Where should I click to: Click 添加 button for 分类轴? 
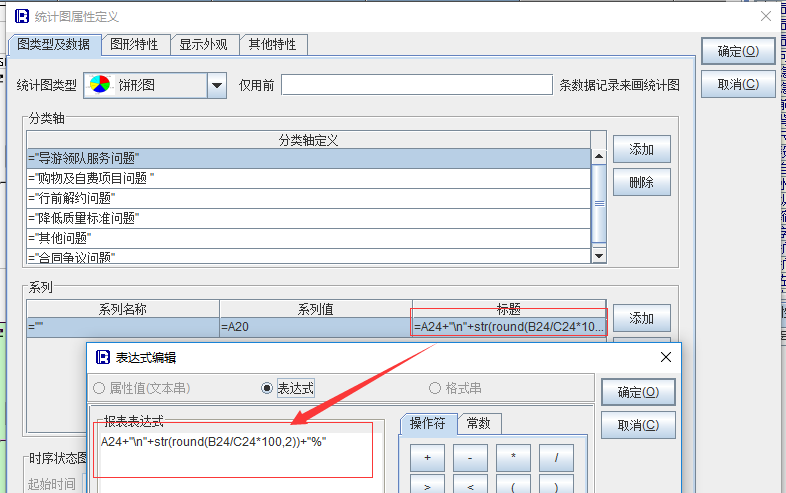641,149
